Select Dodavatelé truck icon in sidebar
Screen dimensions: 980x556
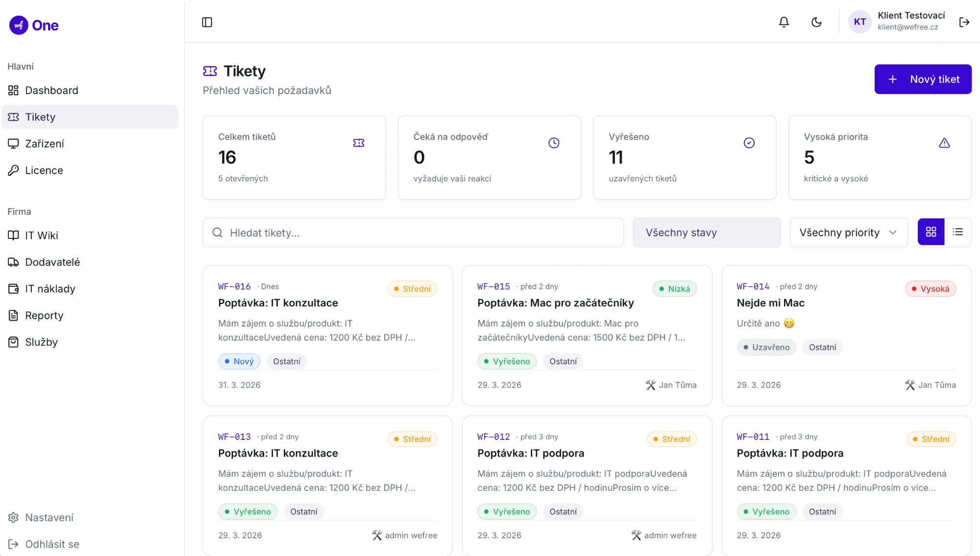point(90,262)
